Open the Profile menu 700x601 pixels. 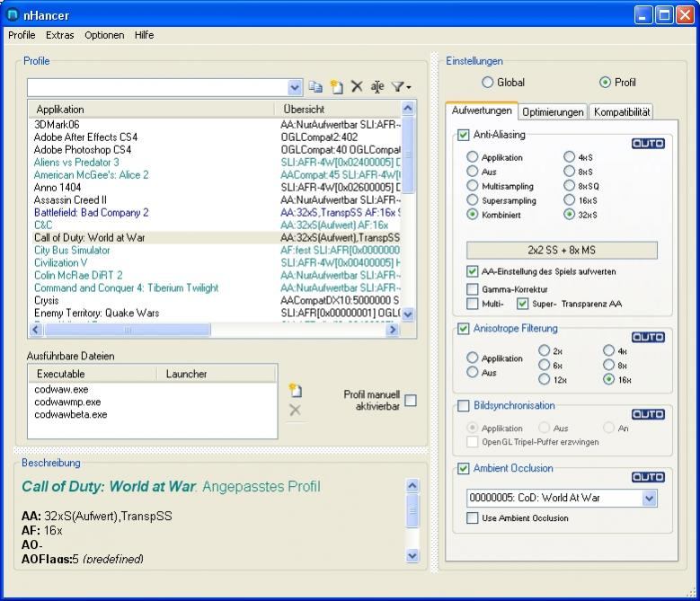point(22,35)
